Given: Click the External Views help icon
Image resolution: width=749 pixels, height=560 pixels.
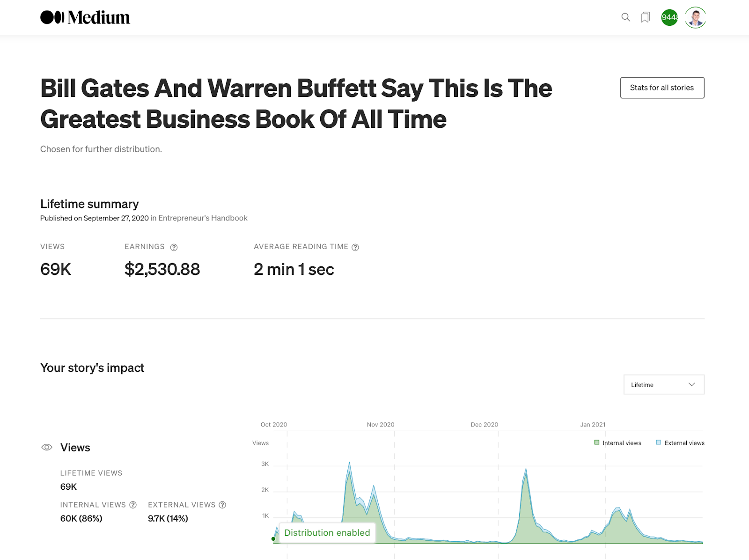Looking at the screenshot, I should pyautogui.click(x=222, y=505).
